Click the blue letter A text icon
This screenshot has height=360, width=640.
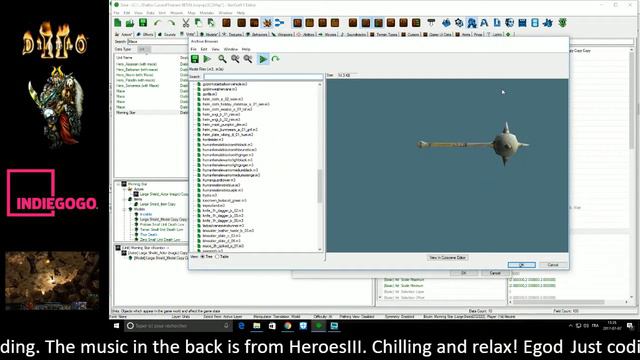pos(484,23)
